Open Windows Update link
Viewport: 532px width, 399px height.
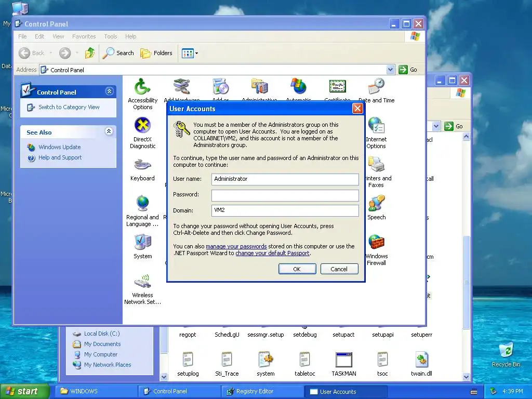pos(59,147)
